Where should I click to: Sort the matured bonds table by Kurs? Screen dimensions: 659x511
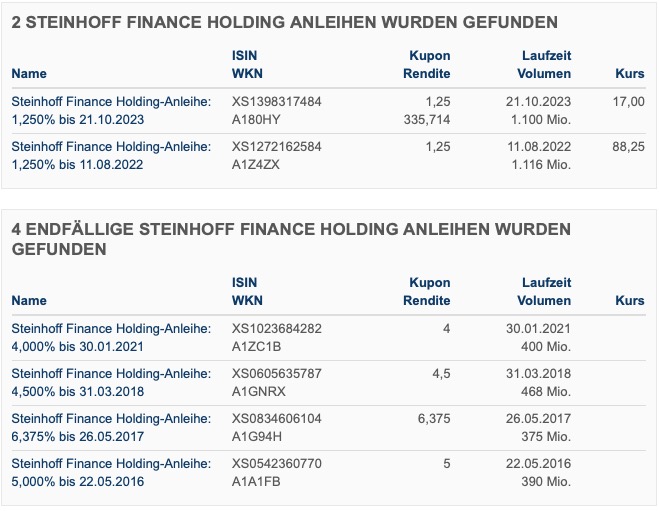tap(630, 300)
